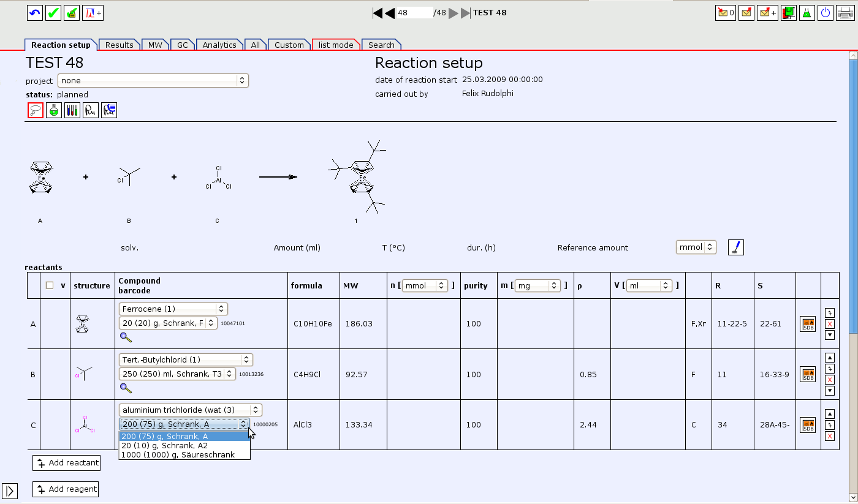Click the green round-flask status icon
The image size is (858, 504).
coord(54,110)
